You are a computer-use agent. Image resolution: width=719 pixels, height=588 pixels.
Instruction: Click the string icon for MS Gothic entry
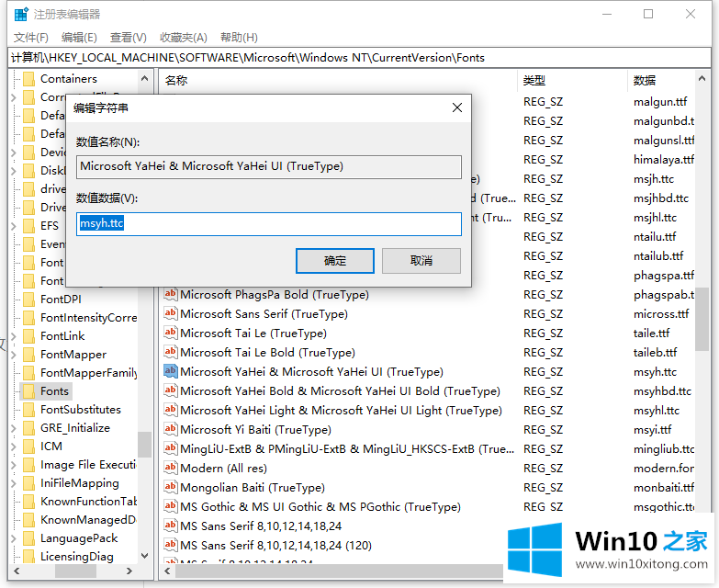click(171, 506)
